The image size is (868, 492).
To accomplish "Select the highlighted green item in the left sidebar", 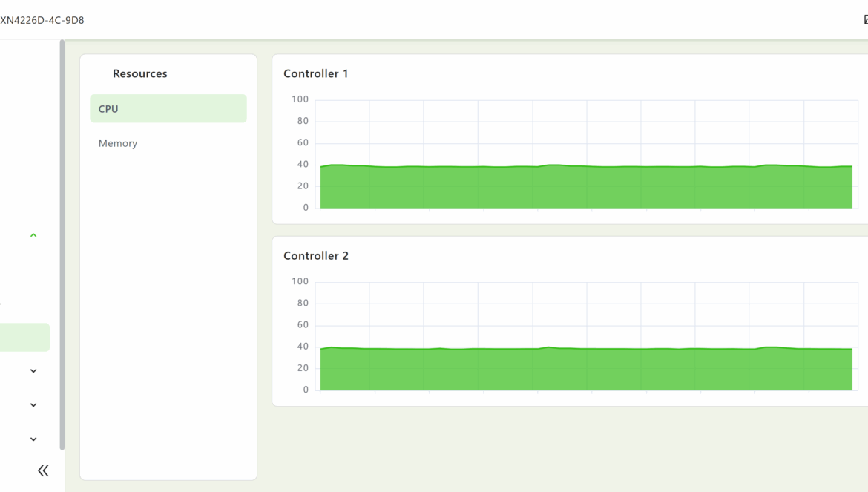I will click(24, 337).
